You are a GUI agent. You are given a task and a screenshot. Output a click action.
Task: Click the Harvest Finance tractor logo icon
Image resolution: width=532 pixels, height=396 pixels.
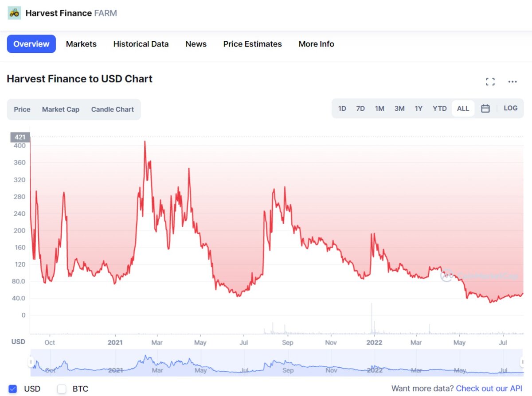coord(14,13)
